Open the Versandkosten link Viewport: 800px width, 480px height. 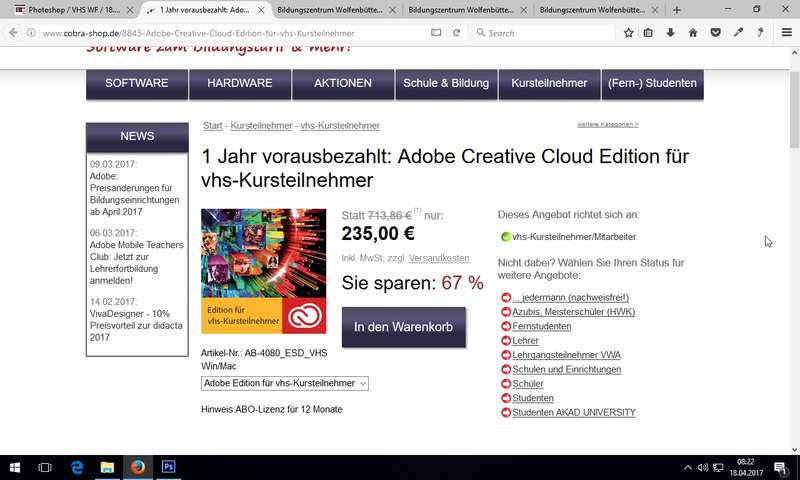pos(439,258)
